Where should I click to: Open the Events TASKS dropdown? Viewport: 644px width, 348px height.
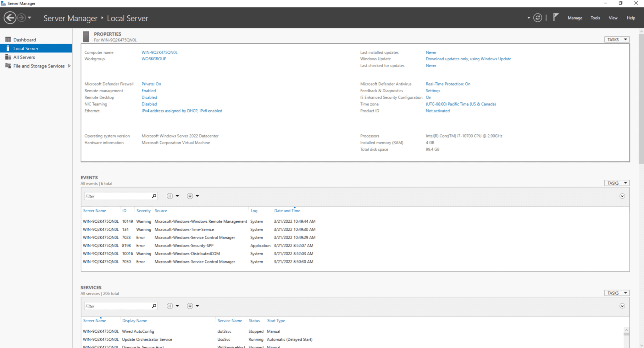coord(617,183)
